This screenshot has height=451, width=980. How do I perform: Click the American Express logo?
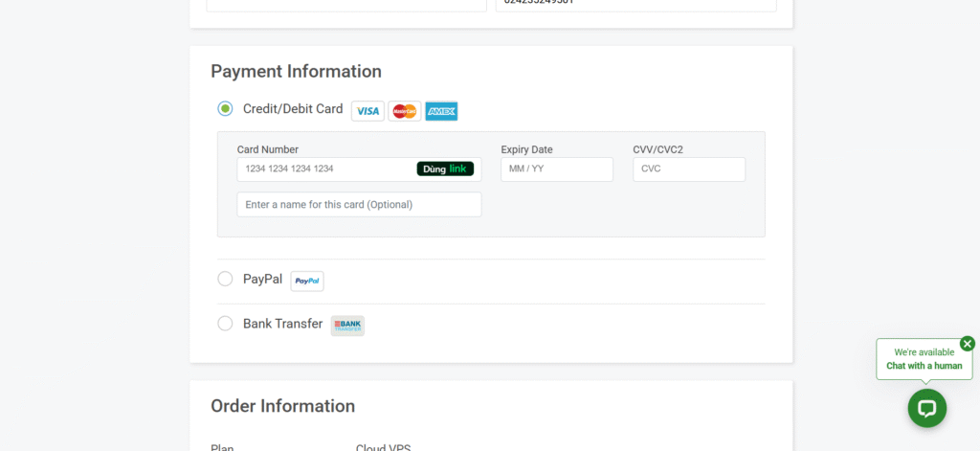(441, 111)
